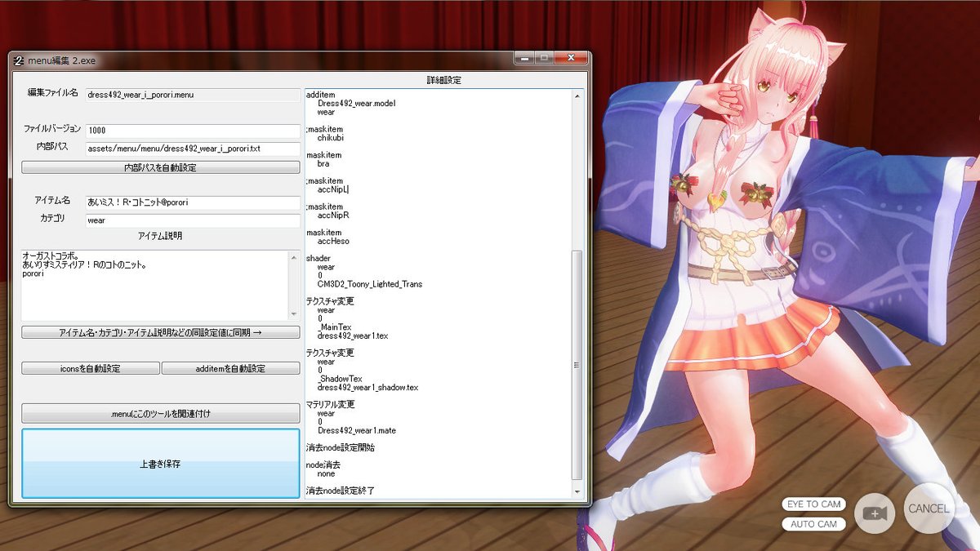The width and height of the screenshot is (980, 551).
Task: Click the 消去node設定終了 line
Action: [x=340, y=491]
